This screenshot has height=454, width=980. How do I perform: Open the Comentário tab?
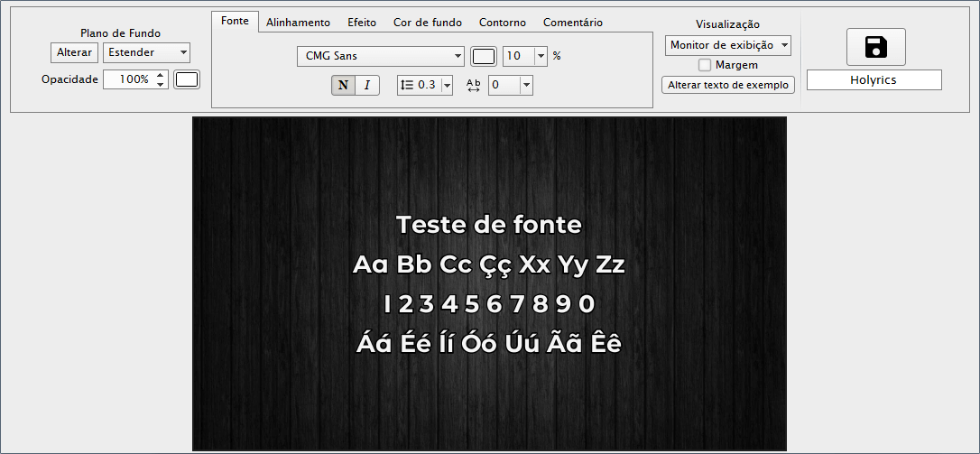573,23
